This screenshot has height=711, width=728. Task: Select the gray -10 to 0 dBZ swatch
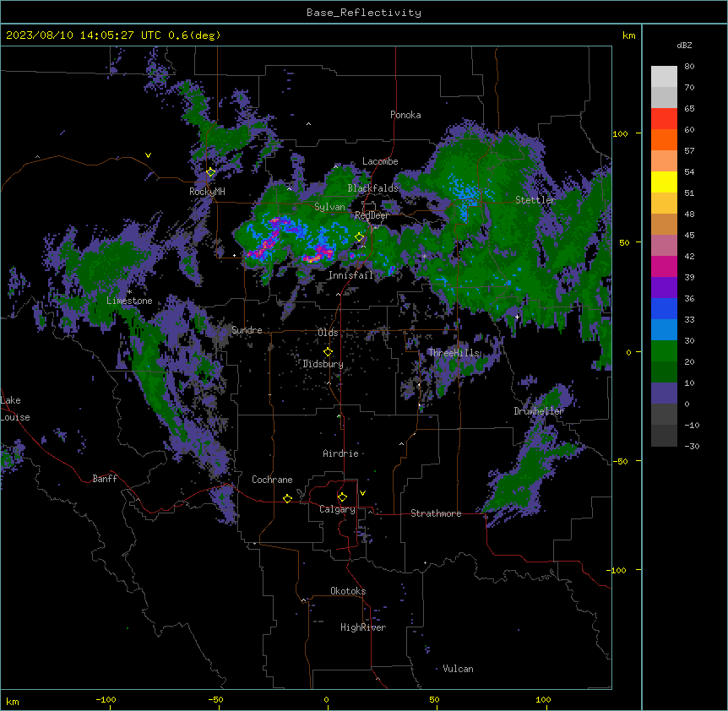click(664, 415)
